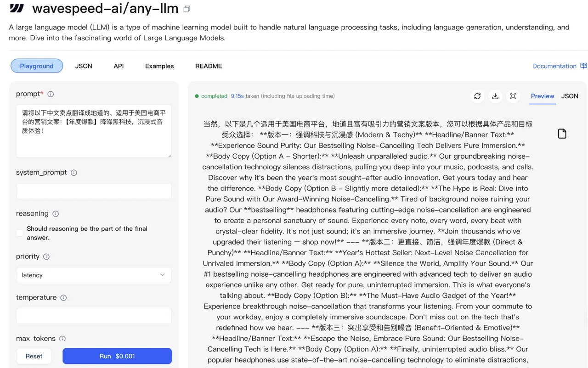
Task: Run the model for $0.001
Action: [117, 356]
